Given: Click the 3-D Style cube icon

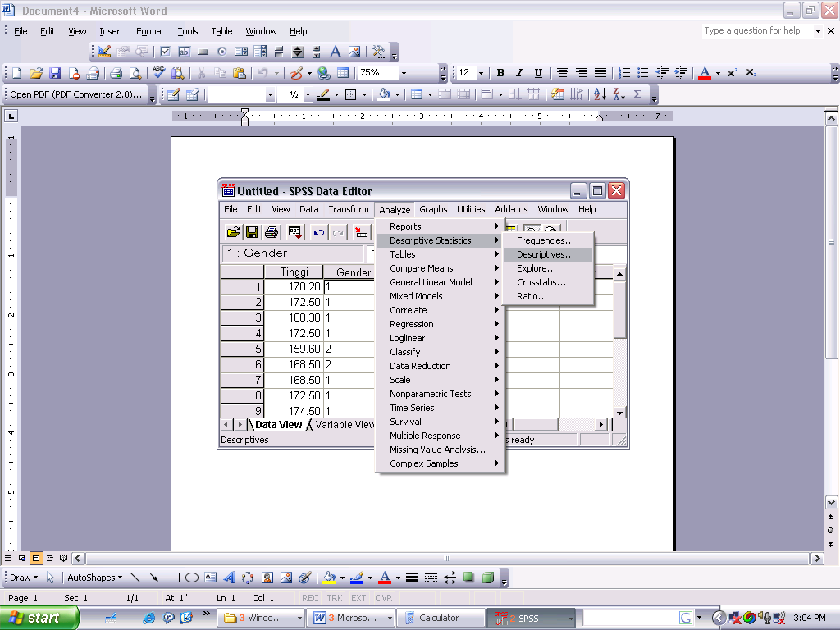Looking at the screenshot, I should pos(487,577).
